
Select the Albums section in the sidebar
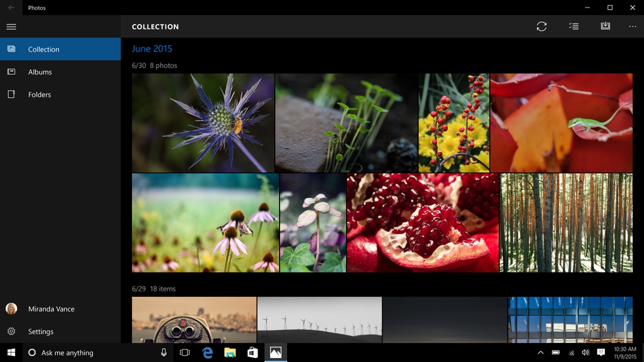[x=39, y=71]
